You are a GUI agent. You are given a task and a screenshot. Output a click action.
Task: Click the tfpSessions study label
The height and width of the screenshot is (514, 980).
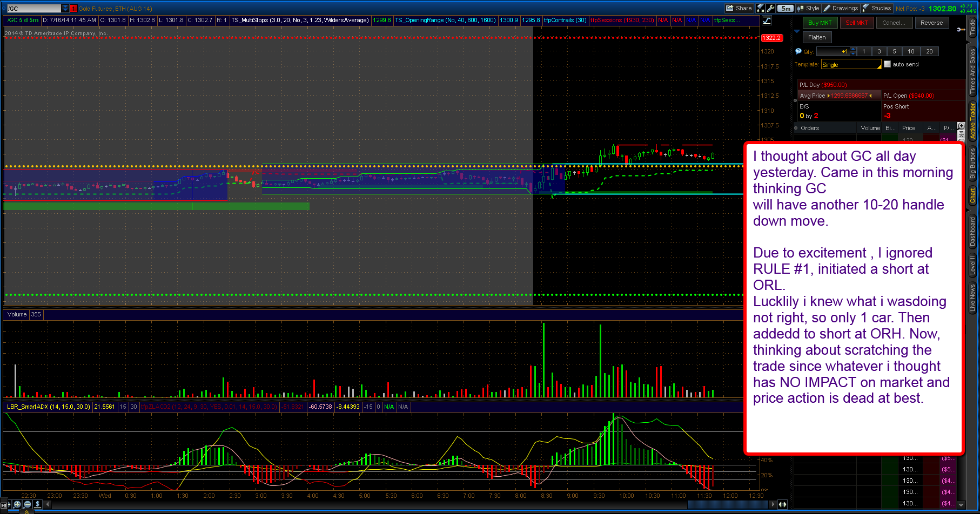pyautogui.click(x=622, y=21)
